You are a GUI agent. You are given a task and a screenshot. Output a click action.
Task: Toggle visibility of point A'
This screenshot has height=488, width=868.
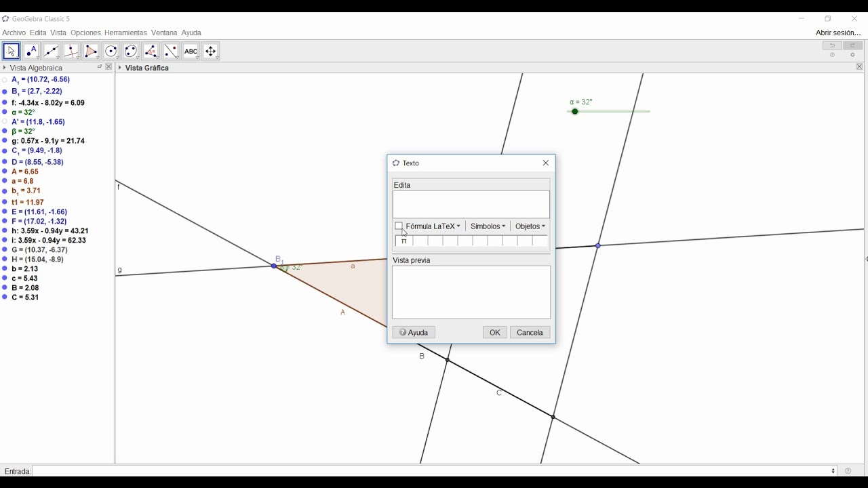[5, 122]
